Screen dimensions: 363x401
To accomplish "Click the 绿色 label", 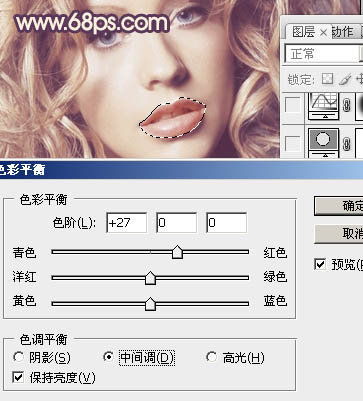I will 275,277.
